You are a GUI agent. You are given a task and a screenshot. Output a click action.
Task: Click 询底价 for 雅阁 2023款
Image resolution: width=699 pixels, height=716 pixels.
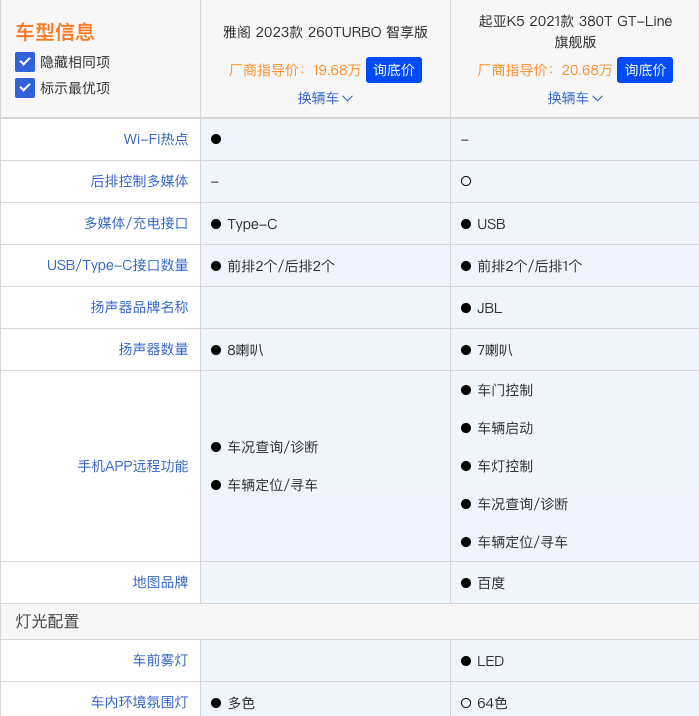[x=394, y=70]
